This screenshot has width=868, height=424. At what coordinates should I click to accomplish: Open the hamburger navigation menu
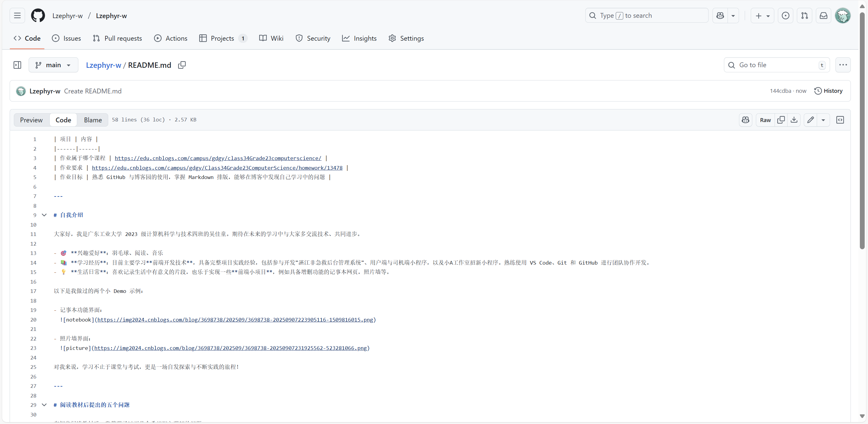[x=17, y=15]
